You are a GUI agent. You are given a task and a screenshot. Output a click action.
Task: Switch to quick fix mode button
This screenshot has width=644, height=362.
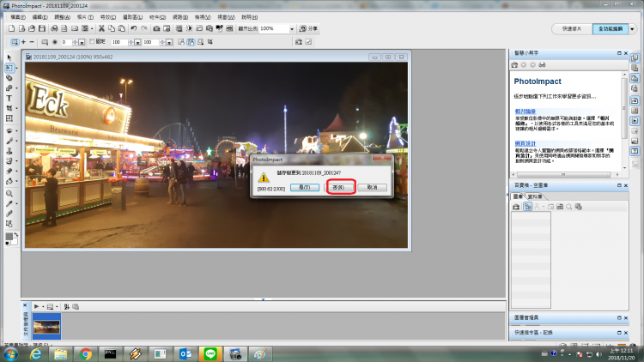click(x=572, y=28)
